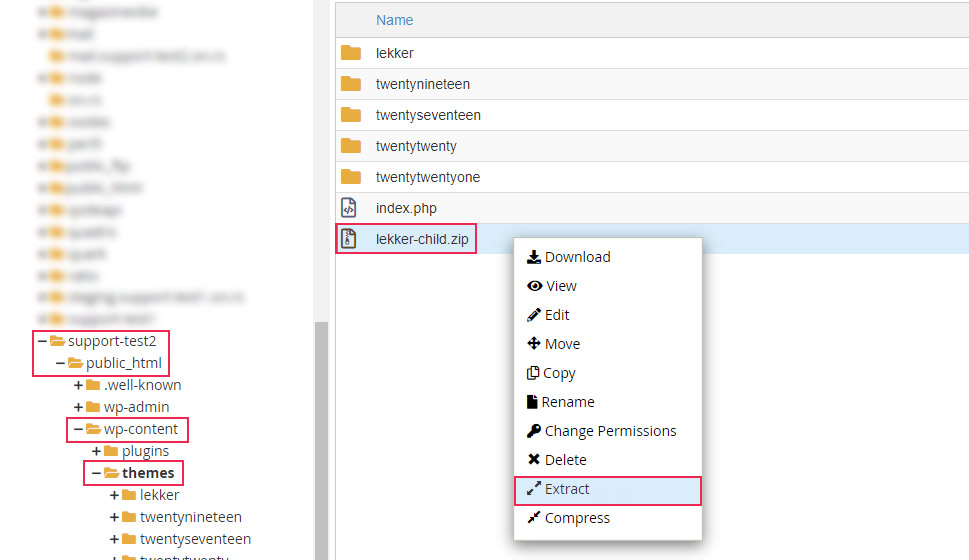Viewport: 969px width, 560px height.
Task: Choose Edit from the context menu
Action: click(x=607, y=315)
